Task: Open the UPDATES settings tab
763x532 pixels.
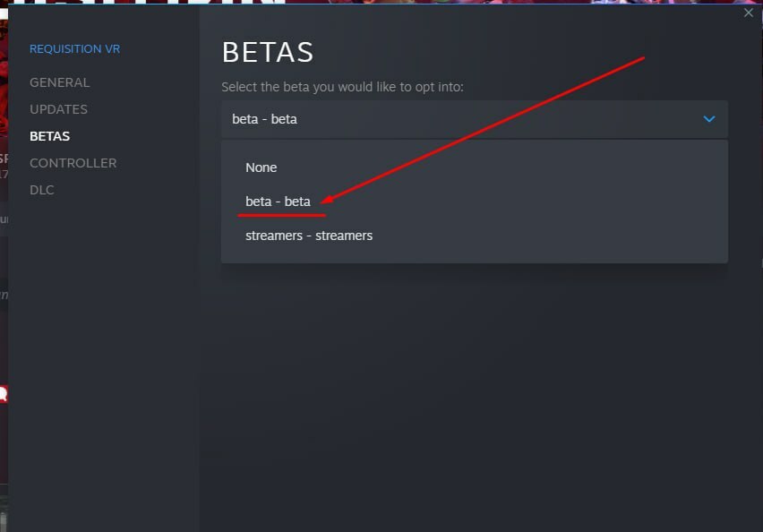Action: click(x=58, y=109)
